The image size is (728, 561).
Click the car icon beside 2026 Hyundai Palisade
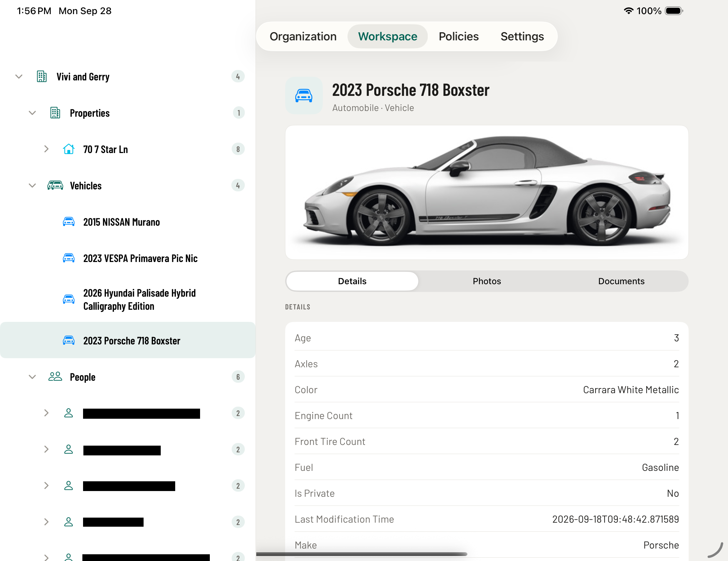click(69, 299)
